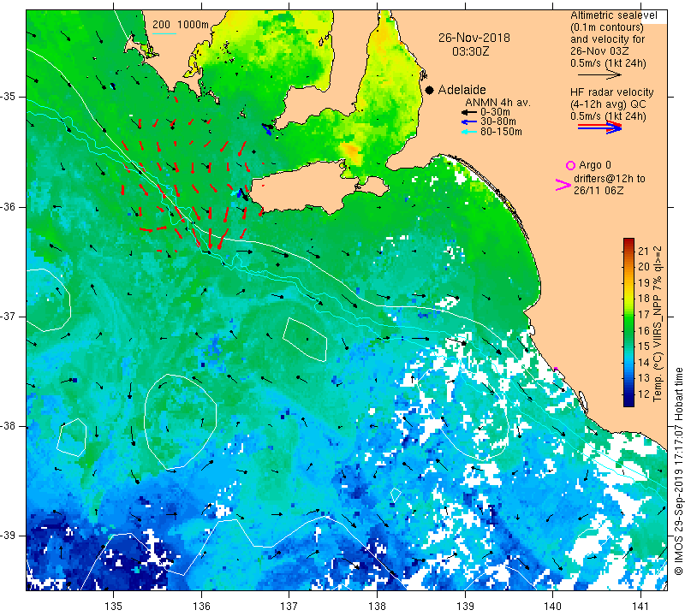Screen dimensions: 685x616
Task: Click the "26-Nov 03Z" legend text
Action: coord(599,51)
